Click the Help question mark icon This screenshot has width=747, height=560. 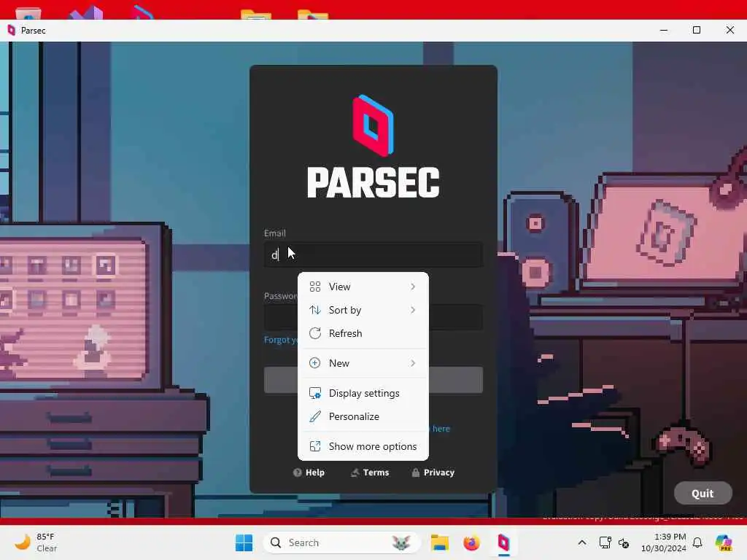(x=298, y=472)
